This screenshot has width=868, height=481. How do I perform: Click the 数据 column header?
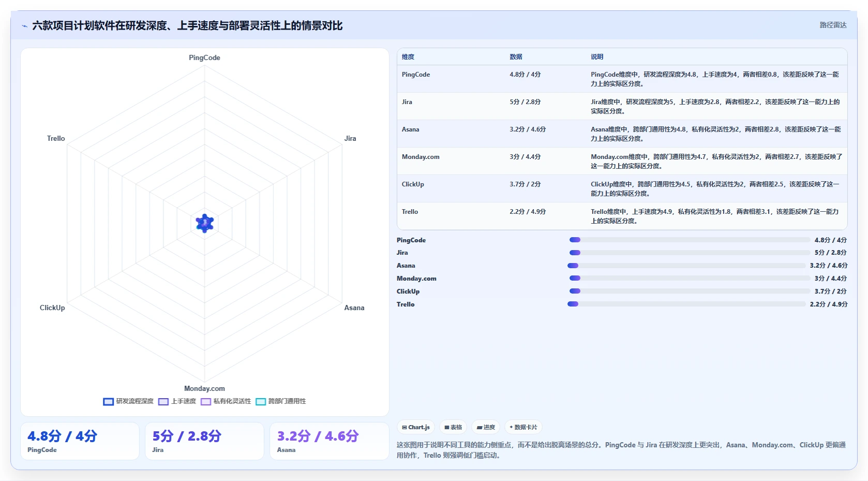(x=516, y=57)
